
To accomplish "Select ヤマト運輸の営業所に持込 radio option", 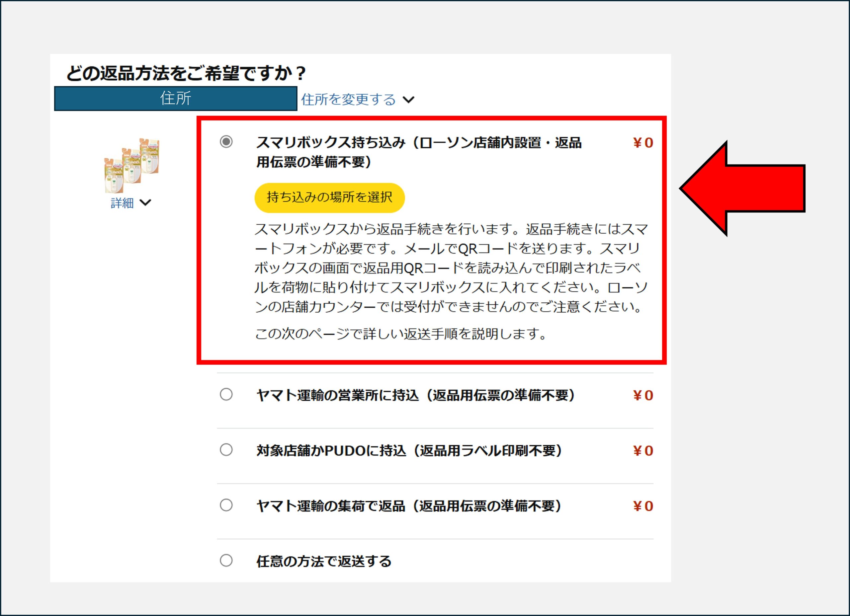I will (226, 394).
